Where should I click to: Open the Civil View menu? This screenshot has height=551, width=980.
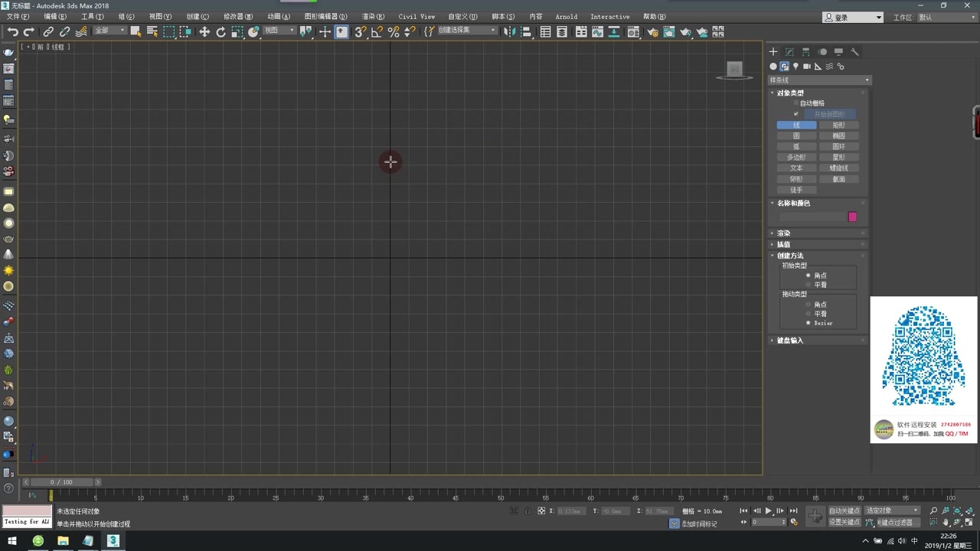pos(416,17)
